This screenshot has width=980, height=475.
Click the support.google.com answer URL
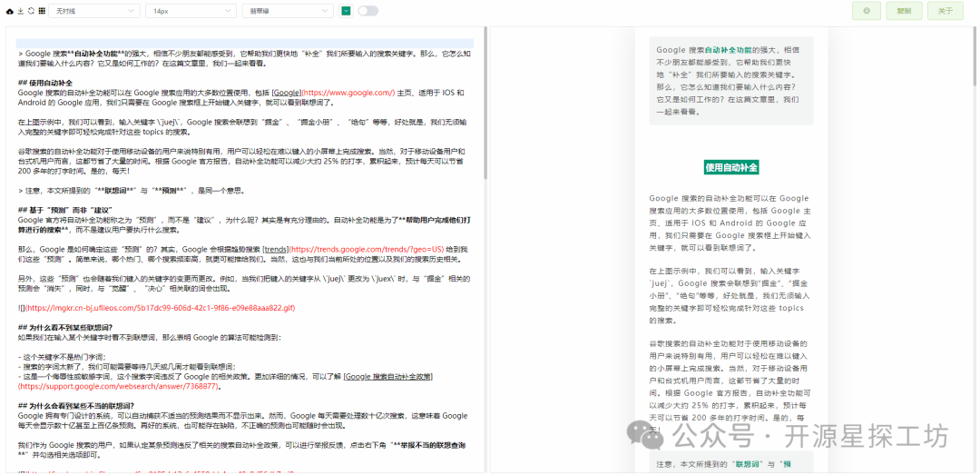point(119,387)
